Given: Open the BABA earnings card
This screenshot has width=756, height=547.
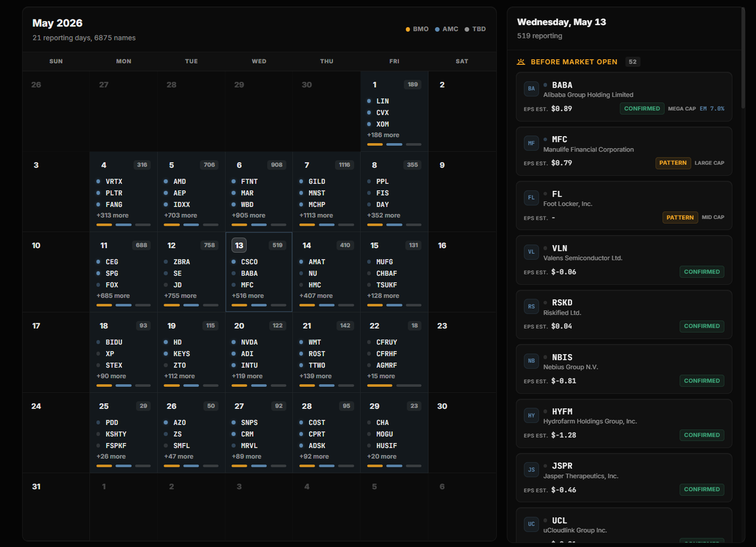Looking at the screenshot, I should pos(624,97).
